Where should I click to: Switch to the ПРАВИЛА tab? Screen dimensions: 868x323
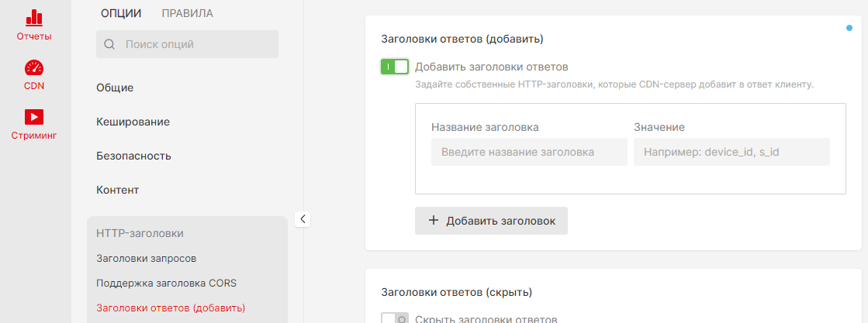click(x=187, y=13)
